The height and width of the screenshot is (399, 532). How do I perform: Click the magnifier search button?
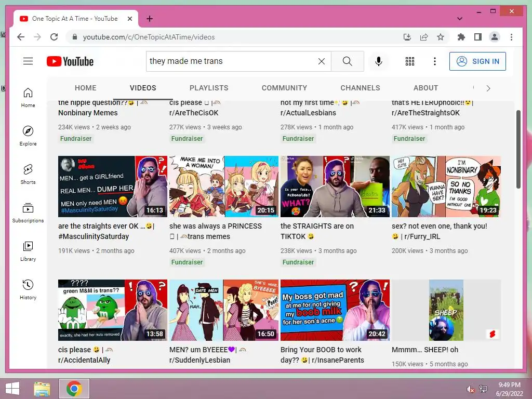tap(348, 61)
